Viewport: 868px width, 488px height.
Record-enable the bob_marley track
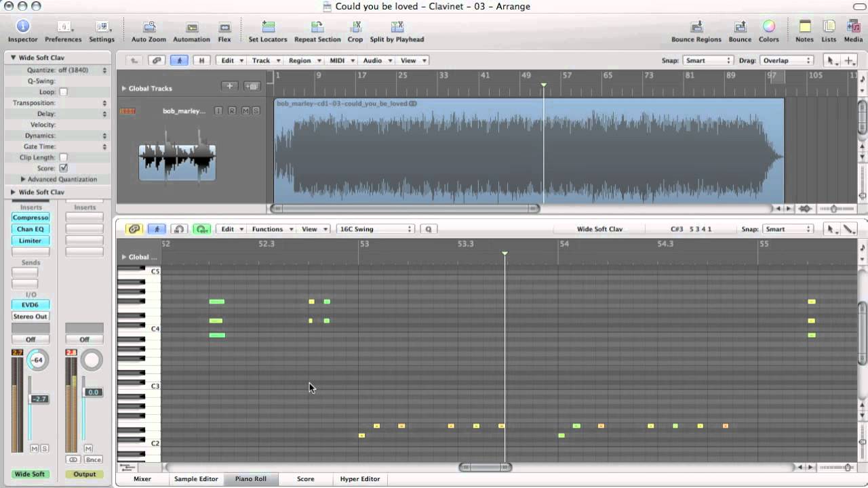click(x=232, y=110)
